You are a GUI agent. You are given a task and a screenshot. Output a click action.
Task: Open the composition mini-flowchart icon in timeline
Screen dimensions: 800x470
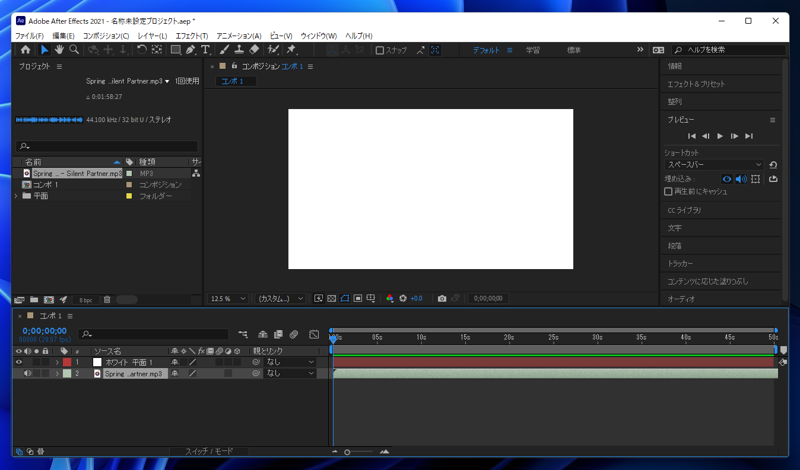pos(243,334)
